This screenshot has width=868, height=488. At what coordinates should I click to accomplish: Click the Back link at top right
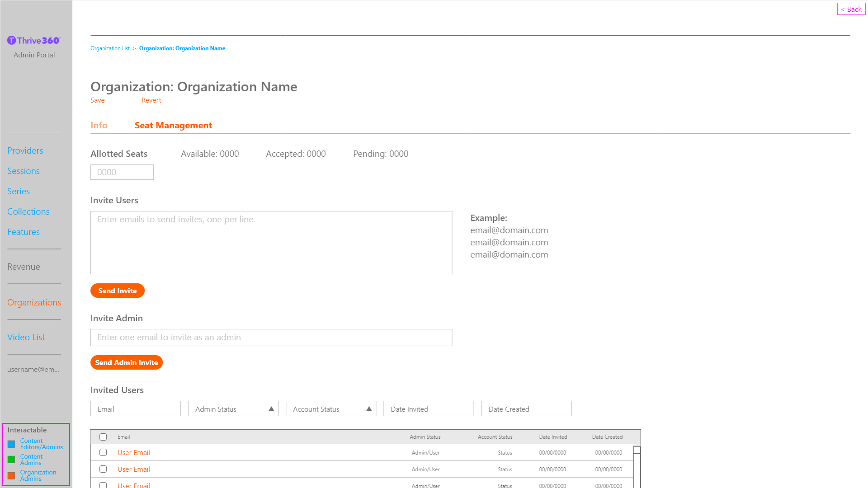[851, 9]
